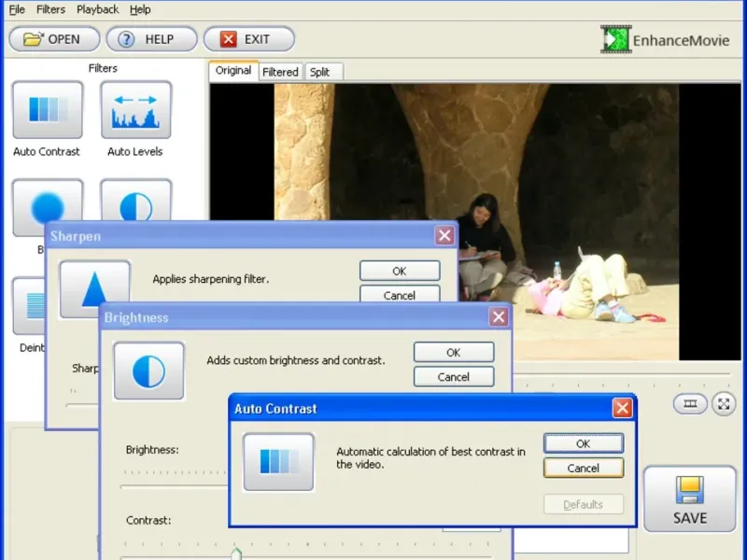
Task: Close the Brightness dialog
Action: [499, 316]
